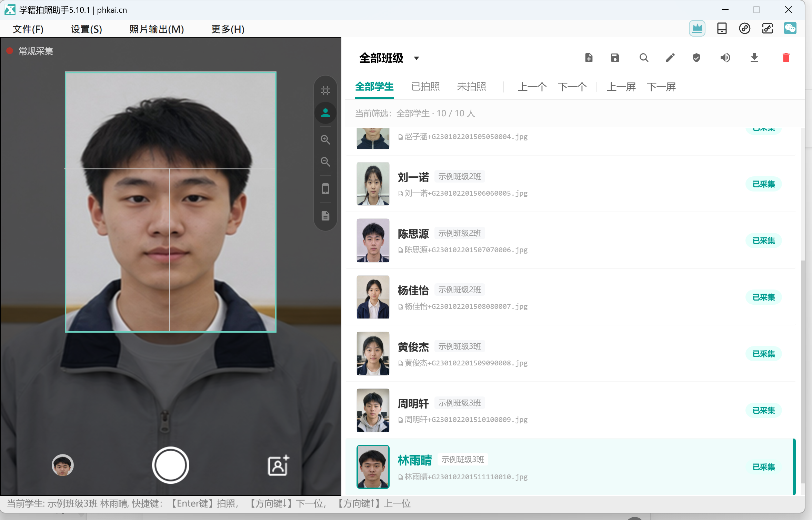Screen dimensions: 812x520
Task: Click the circular link icon in top bar
Action: [744, 29]
